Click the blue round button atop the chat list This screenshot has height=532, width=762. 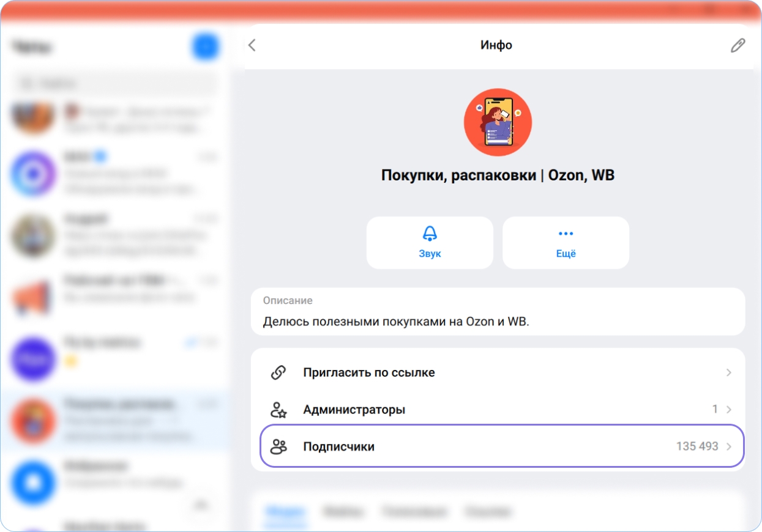(x=206, y=46)
